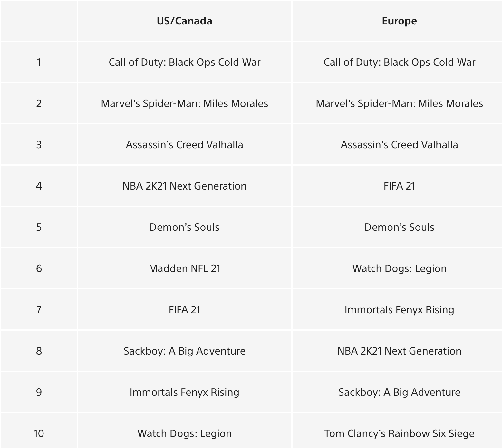This screenshot has width=502, height=448.
Task: Select NBA 2K21 Next Generation under US/Canada
Action: (184, 186)
